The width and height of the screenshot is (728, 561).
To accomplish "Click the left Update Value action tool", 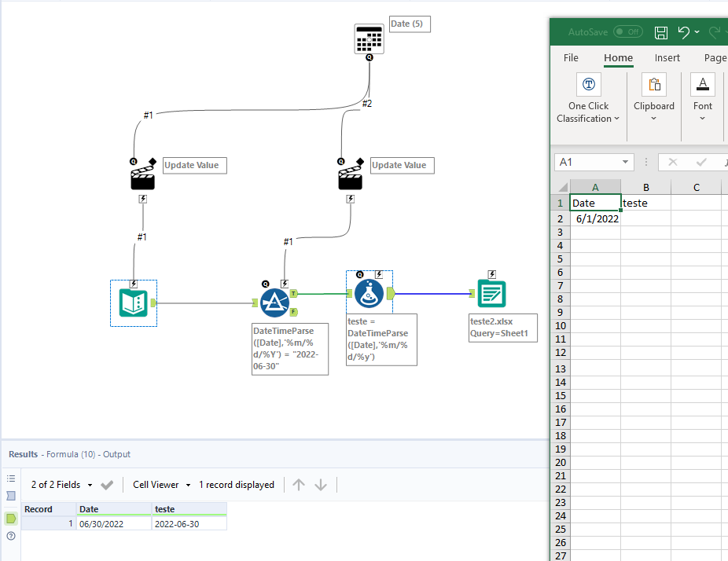I will point(142,175).
